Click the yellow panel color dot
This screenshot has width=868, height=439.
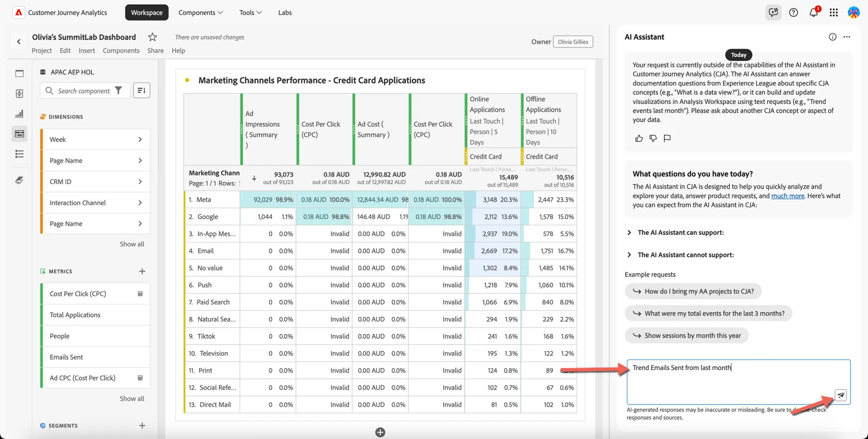(187, 80)
